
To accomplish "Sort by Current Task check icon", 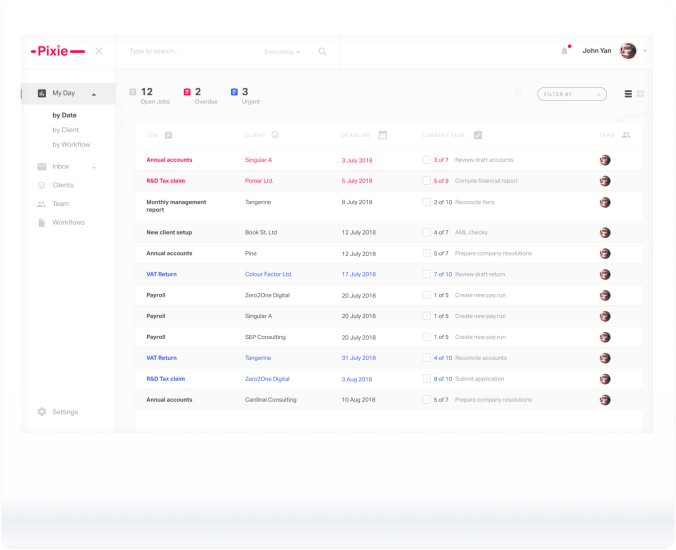I will [x=478, y=135].
